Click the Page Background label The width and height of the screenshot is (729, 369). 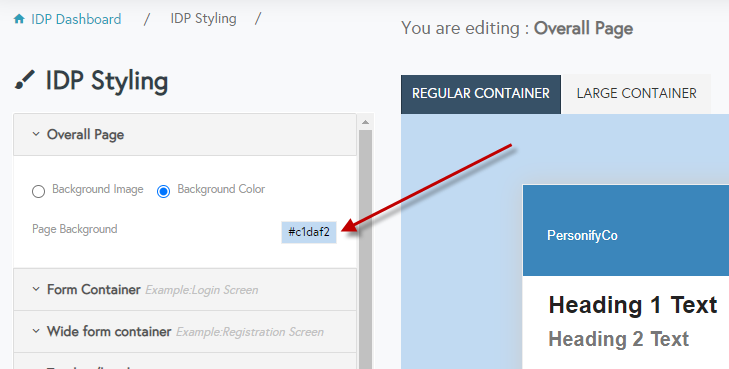(x=74, y=229)
